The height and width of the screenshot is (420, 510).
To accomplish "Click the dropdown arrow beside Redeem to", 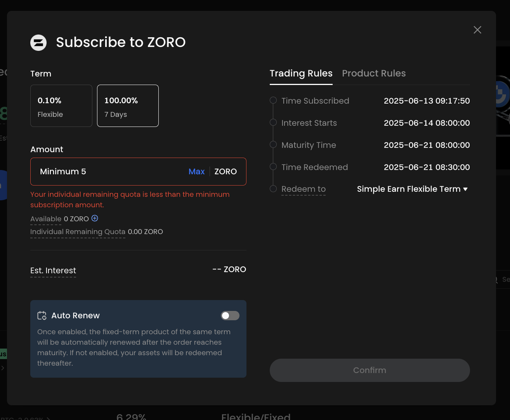I will [465, 189].
